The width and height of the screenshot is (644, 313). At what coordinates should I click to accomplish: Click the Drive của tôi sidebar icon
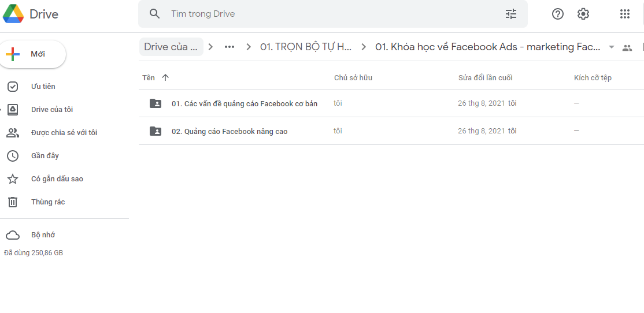13,110
